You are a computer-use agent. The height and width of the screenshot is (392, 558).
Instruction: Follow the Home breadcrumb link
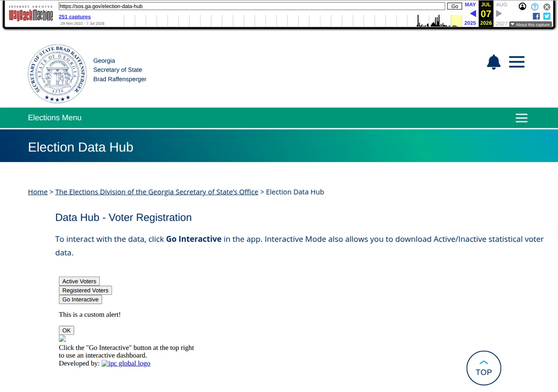[x=38, y=192]
